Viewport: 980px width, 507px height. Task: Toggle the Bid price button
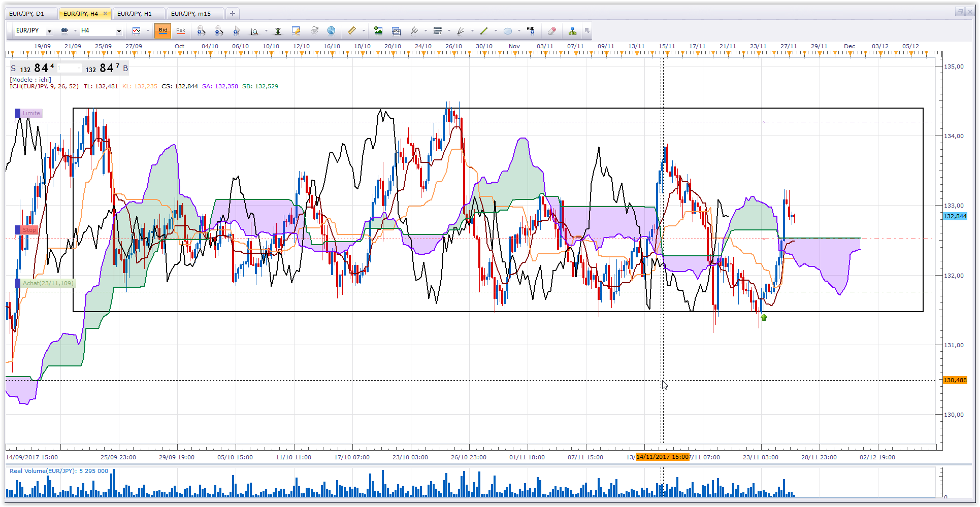pyautogui.click(x=163, y=30)
